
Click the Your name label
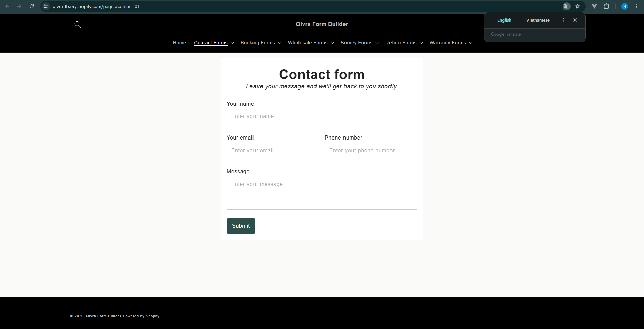click(240, 104)
